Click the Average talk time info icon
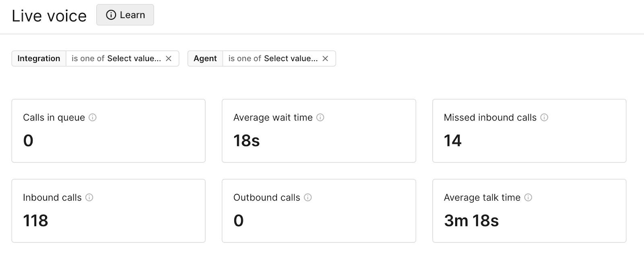The width and height of the screenshot is (644, 271). (528, 197)
